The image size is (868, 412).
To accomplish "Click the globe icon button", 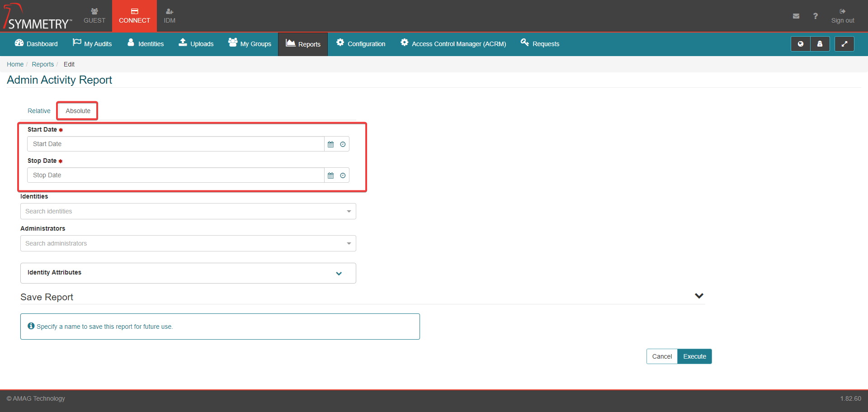I will click(x=801, y=44).
